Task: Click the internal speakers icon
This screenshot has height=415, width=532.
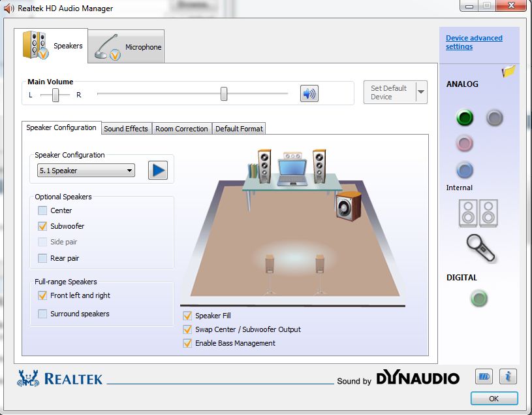Action: (x=478, y=213)
